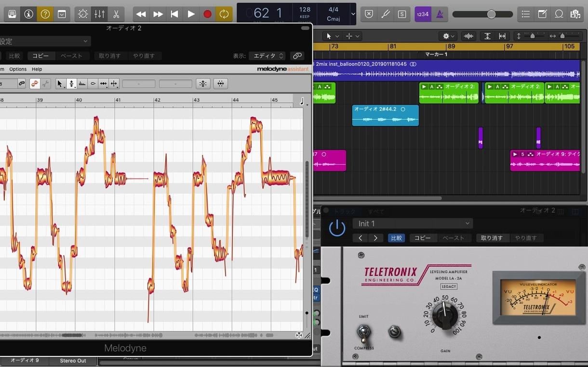Open Melodyne time grid note icon
This screenshot has height=367, width=588.
point(302,101)
